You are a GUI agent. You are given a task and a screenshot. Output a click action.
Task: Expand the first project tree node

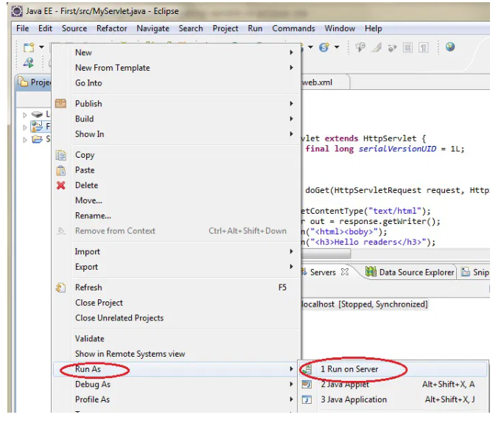25,115
